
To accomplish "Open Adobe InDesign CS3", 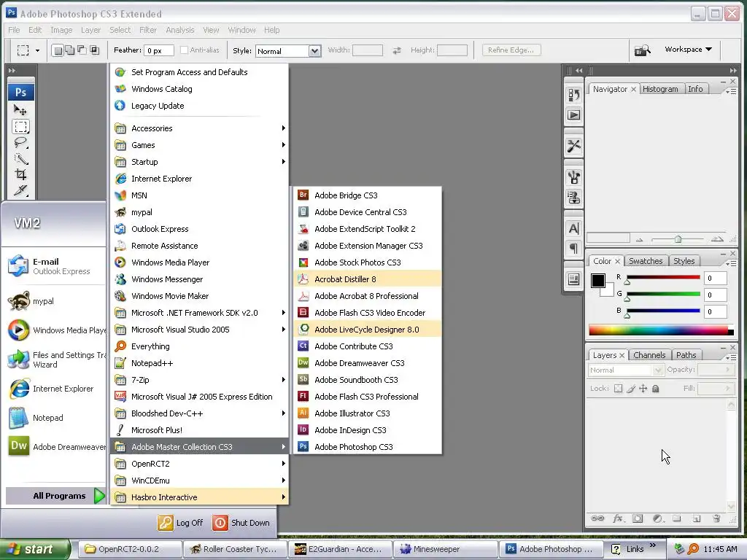I will tap(368, 430).
